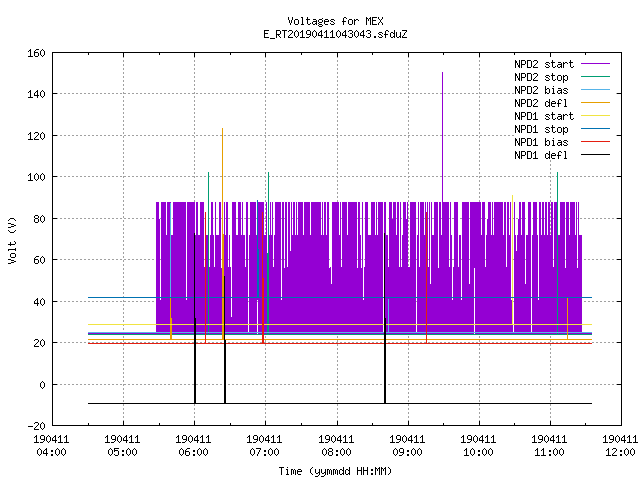Click the 'Volt (V)' y-axis label
640x480 pixels.
12,240
